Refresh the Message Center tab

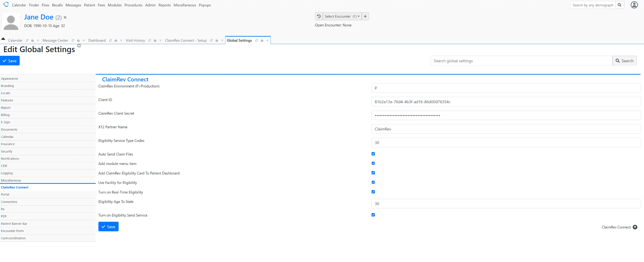coord(73,40)
